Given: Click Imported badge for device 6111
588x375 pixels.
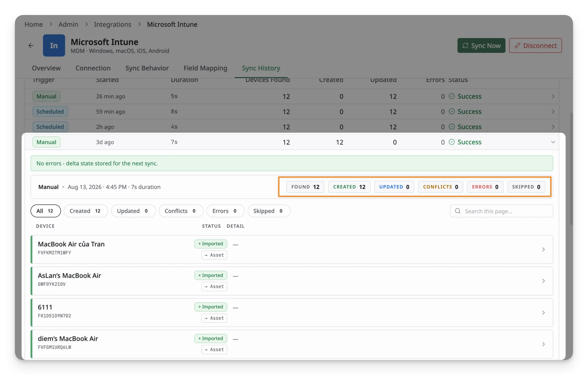Looking at the screenshot, I should (211, 307).
